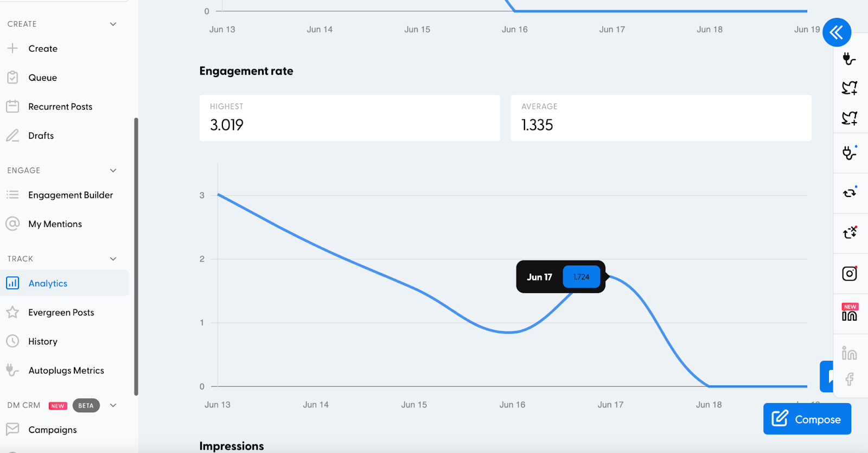This screenshot has height=453, width=868.
Task: Click the sidebar vertical scrollbar
Action: point(136,256)
